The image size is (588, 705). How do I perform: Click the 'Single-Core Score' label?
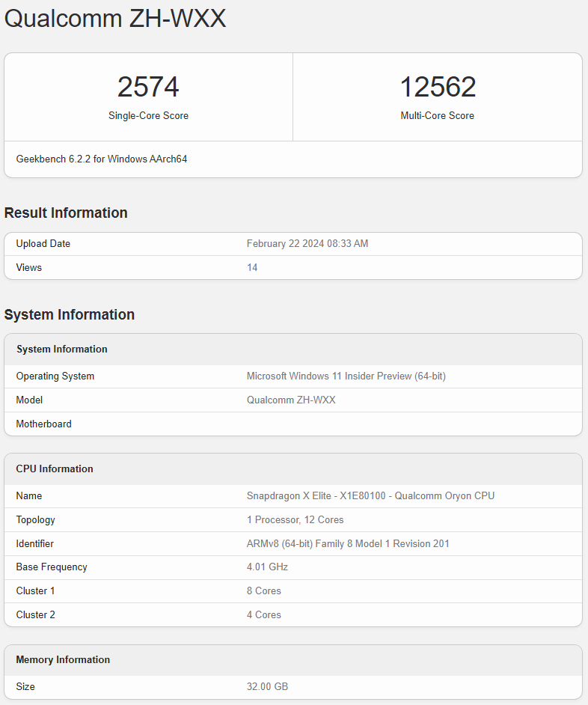pyautogui.click(x=148, y=115)
